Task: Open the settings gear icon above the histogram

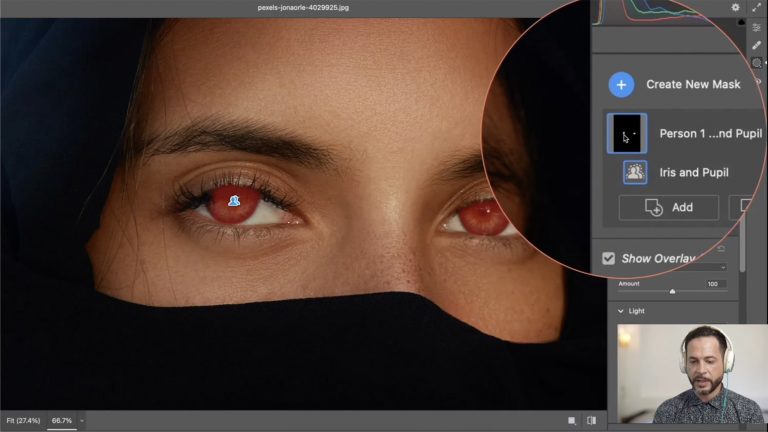Action: pyautogui.click(x=736, y=8)
